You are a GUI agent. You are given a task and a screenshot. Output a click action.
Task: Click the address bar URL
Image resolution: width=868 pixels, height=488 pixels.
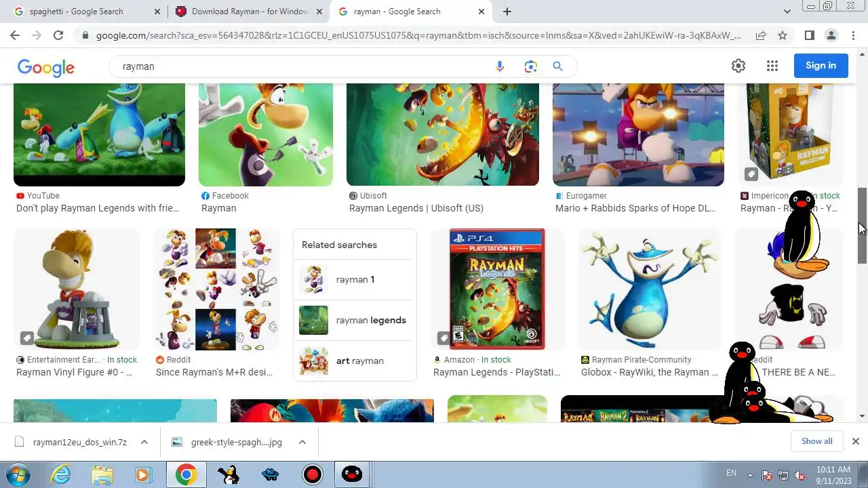418,35
